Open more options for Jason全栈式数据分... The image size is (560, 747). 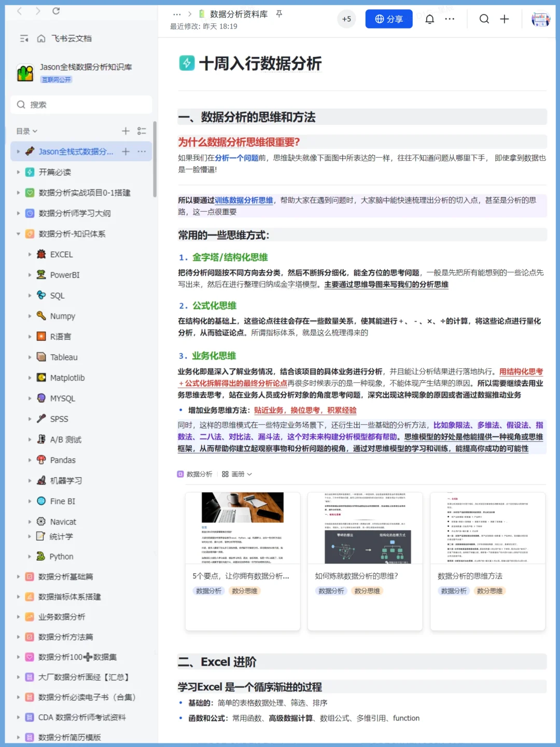(142, 151)
